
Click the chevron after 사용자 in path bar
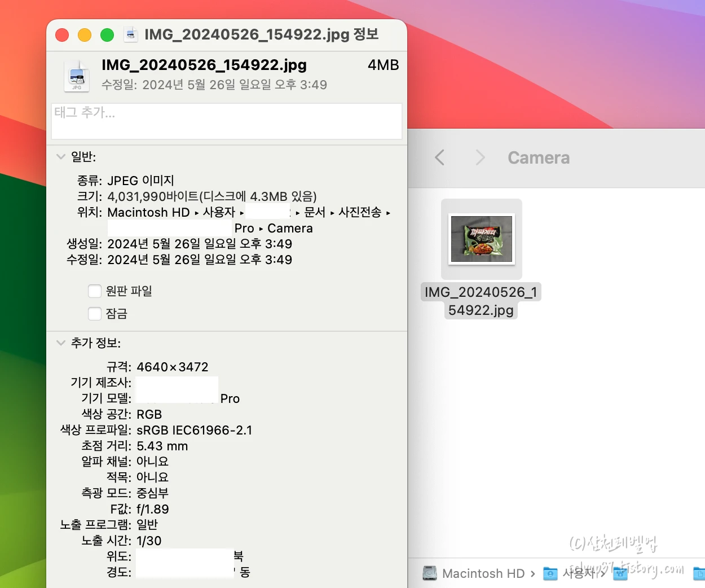point(601,573)
